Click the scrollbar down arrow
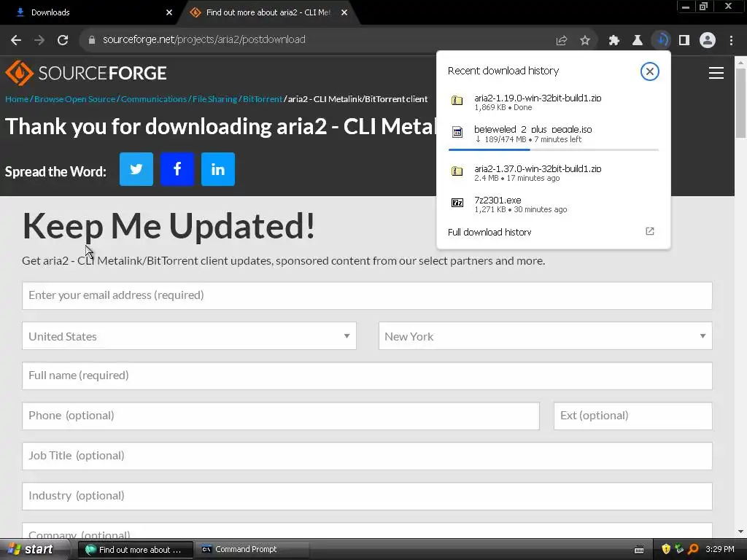Image resolution: width=747 pixels, height=560 pixels. pyautogui.click(x=740, y=532)
